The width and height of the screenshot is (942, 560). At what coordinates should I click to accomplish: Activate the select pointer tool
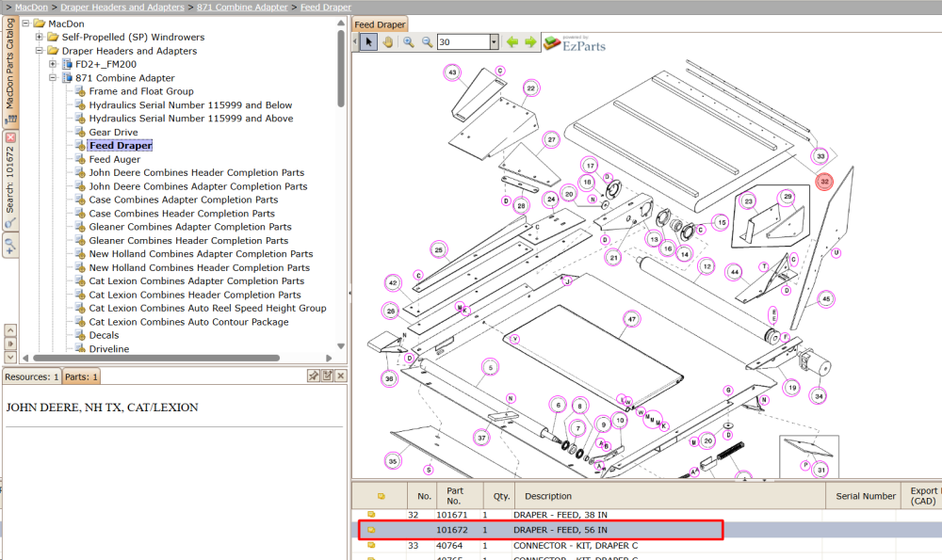369,42
